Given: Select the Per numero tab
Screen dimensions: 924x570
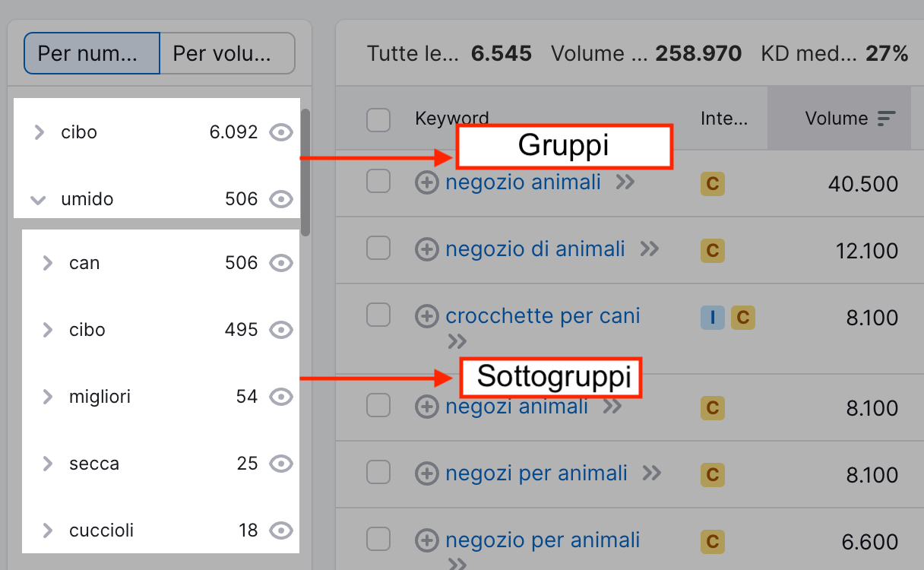Looking at the screenshot, I should [x=91, y=53].
